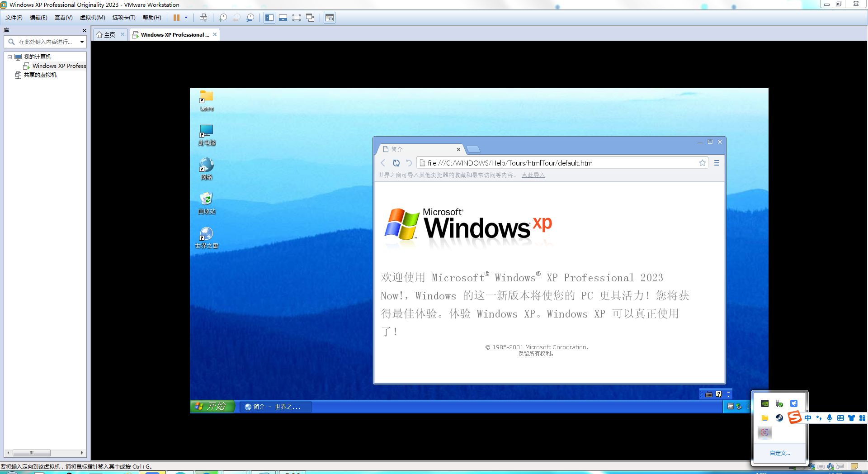This screenshot has width=868, height=474.
Task: Click the Sogou microphone voice input icon
Action: point(830,418)
